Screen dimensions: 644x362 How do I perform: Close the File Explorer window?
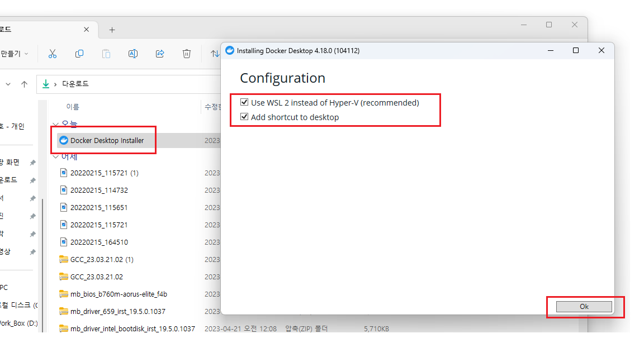point(575,25)
